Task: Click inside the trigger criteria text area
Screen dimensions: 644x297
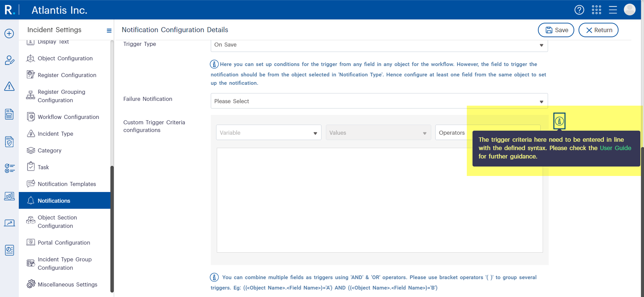Action: 380,200
